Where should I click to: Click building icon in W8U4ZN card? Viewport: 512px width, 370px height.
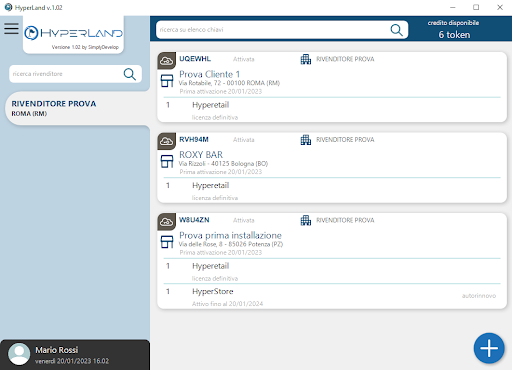[x=306, y=221]
